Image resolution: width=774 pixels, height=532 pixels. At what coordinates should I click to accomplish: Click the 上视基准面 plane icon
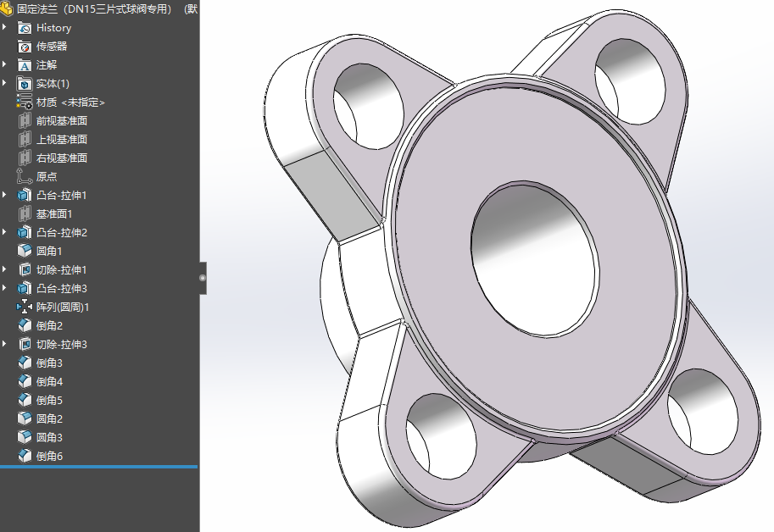(25, 140)
